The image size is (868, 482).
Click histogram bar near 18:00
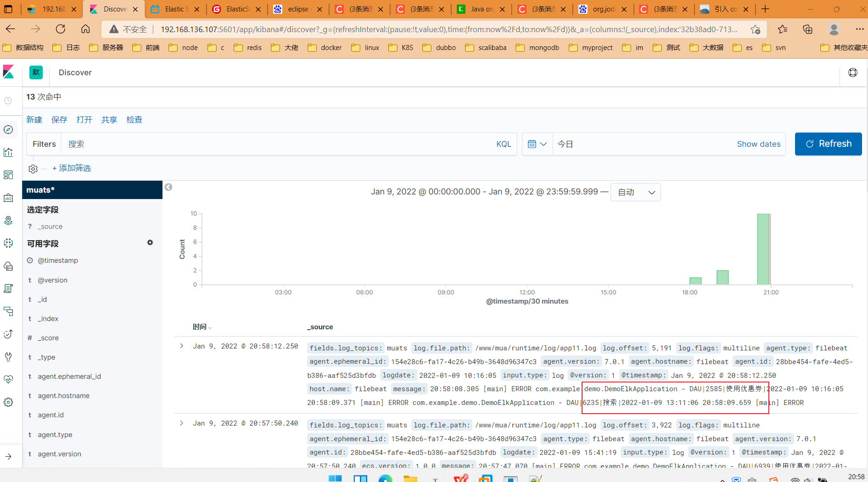tap(695, 281)
